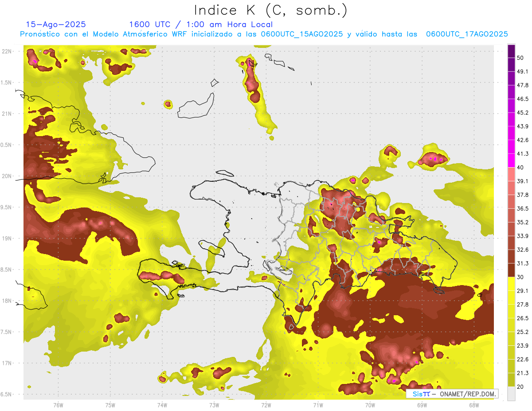Click the map title "Indice K (C, somb.)"

click(x=271, y=10)
